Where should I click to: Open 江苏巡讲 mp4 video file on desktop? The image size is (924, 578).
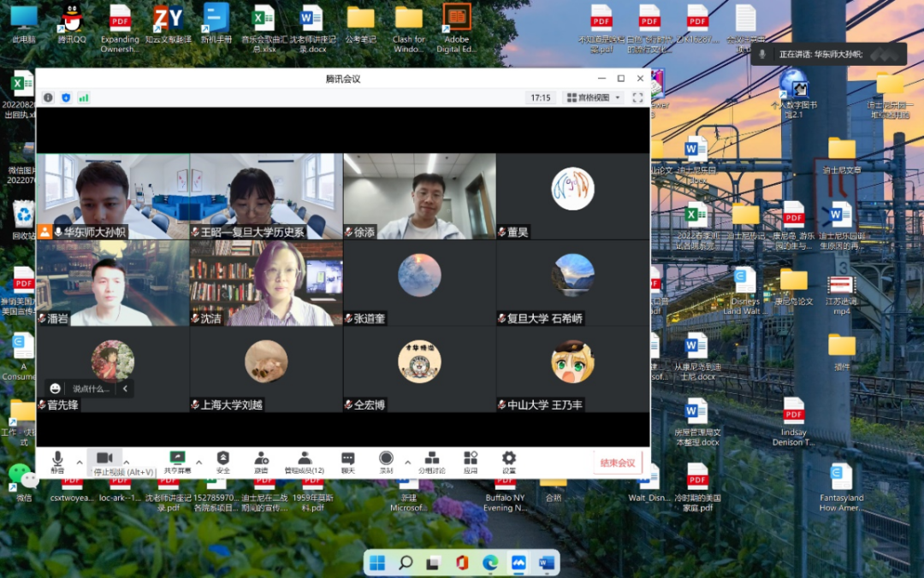[x=841, y=295]
